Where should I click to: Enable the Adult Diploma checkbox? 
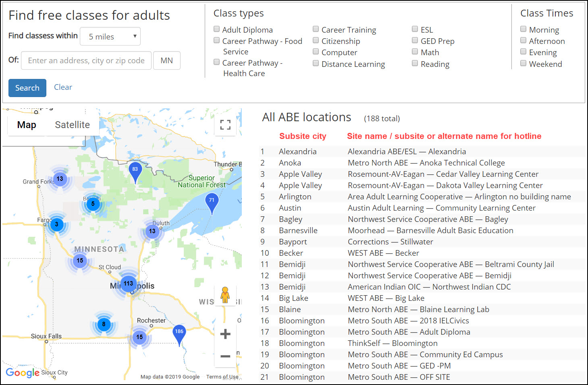[217, 29]
